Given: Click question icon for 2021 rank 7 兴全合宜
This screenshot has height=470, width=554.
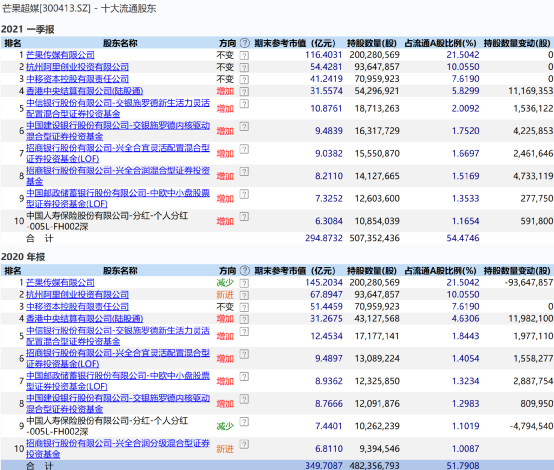Looking at the screenshot, I should click(x=244, y=149).
